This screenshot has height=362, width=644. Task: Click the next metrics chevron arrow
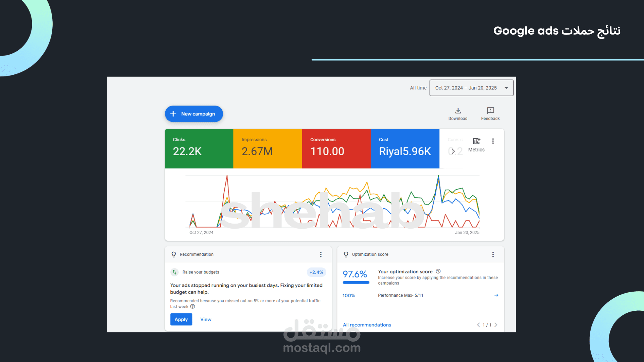click(453, 152)
